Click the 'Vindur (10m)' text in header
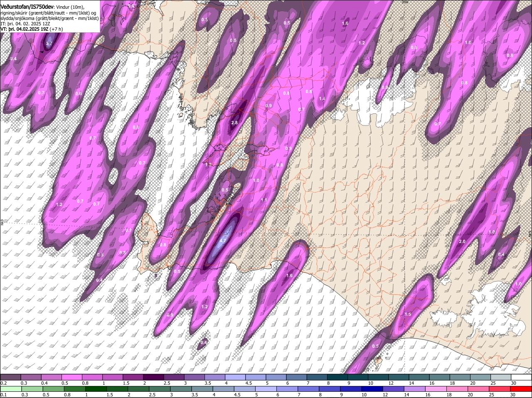Image resolution: width=532 pixels, height=398 pixels. coord(71,7)
